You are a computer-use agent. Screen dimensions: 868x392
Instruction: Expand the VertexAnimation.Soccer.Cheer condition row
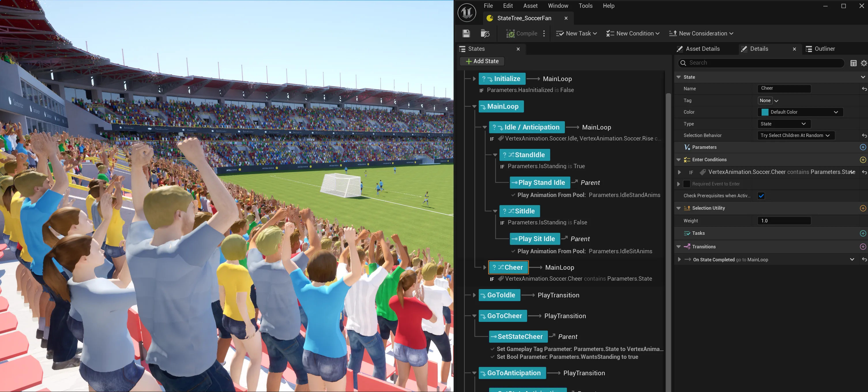point(679,172)
